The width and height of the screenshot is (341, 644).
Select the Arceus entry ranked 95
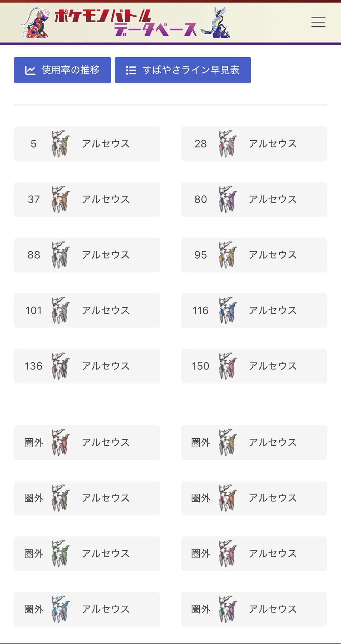click(x=254, y=255)
